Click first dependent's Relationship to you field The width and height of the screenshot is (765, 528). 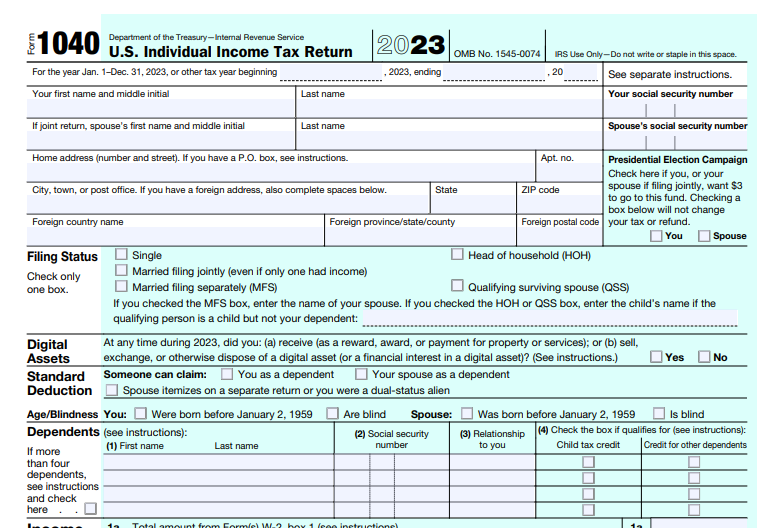[x=492, y=462]
